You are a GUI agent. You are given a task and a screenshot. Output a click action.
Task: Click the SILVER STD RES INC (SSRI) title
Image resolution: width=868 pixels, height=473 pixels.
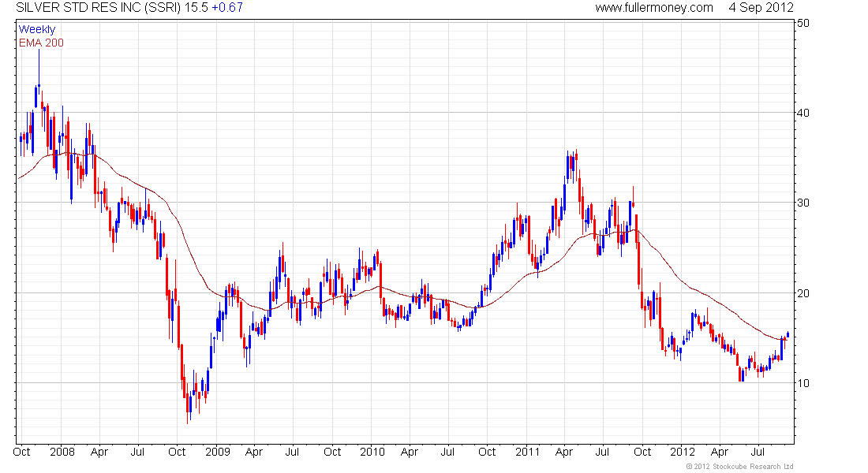99,8
